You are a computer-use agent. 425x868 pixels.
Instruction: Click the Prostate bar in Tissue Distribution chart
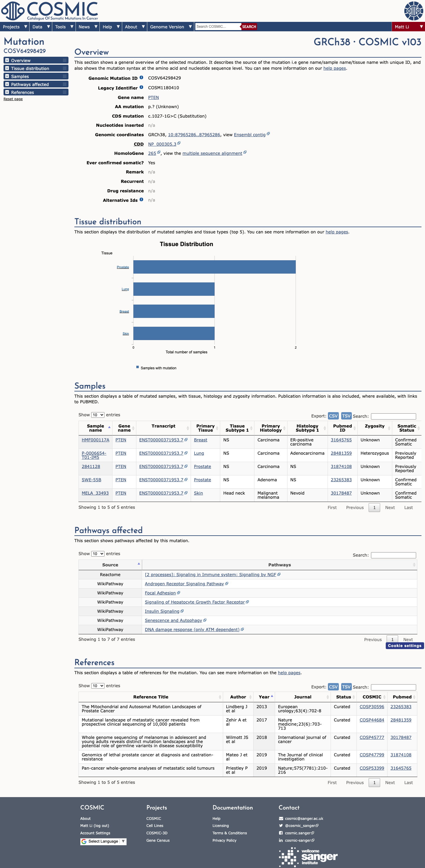214,267
